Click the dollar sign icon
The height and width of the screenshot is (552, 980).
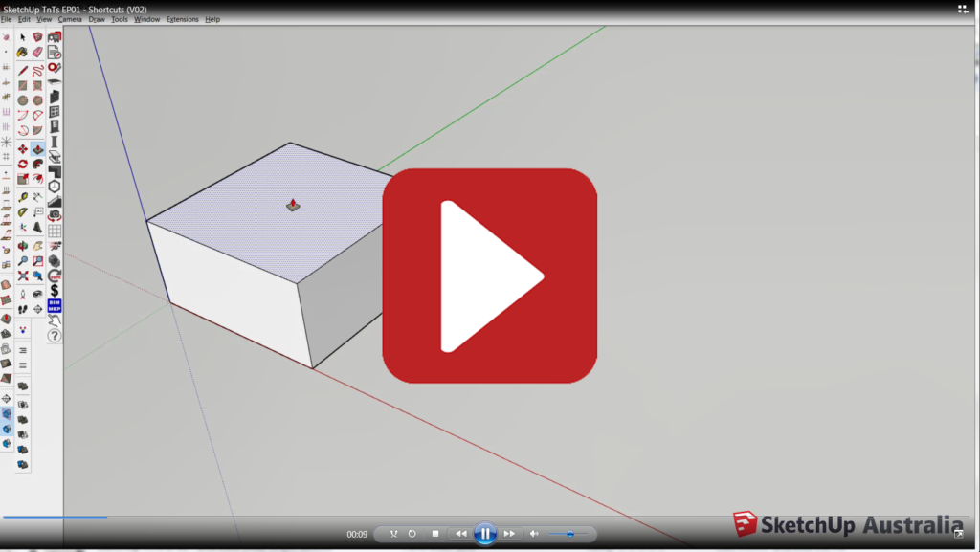[x=55, y=290]
